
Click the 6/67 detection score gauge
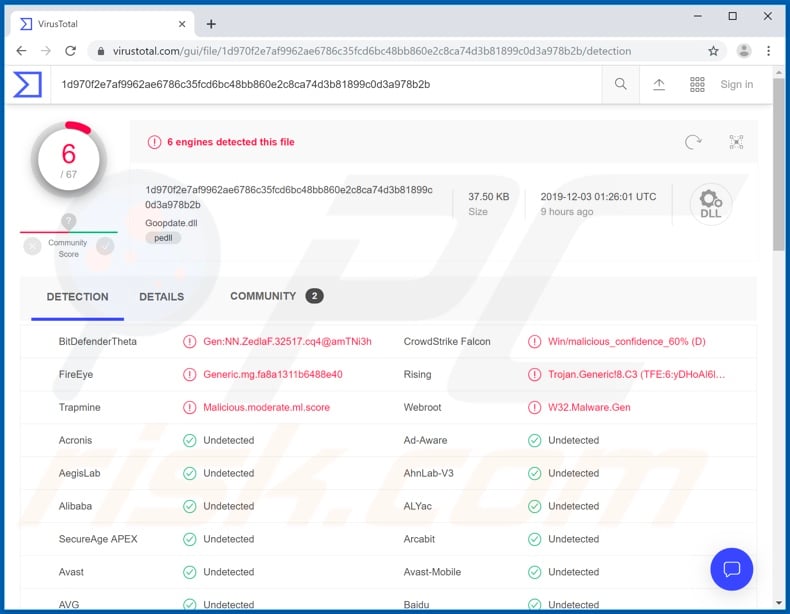pos(69,158)
